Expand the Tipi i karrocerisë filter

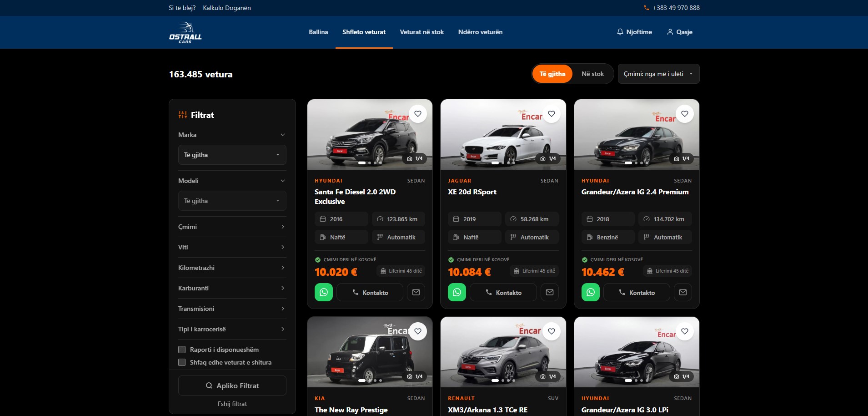232,329
